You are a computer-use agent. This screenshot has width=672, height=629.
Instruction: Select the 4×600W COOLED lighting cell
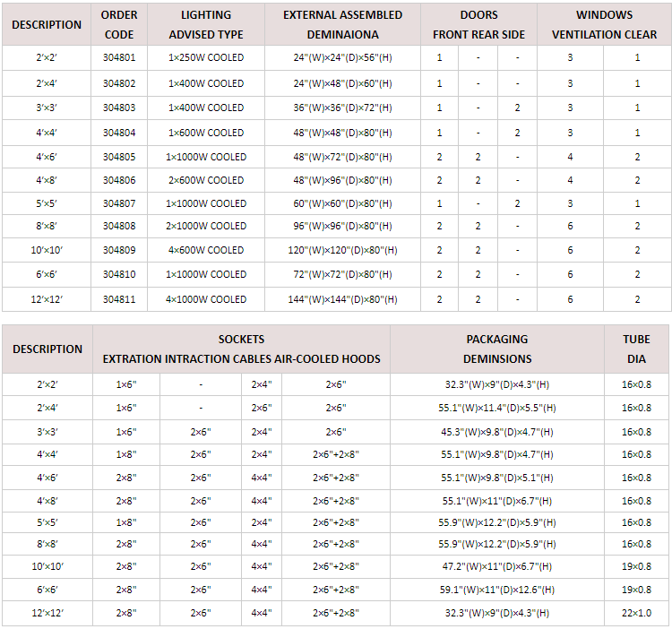tap(206, 250)
